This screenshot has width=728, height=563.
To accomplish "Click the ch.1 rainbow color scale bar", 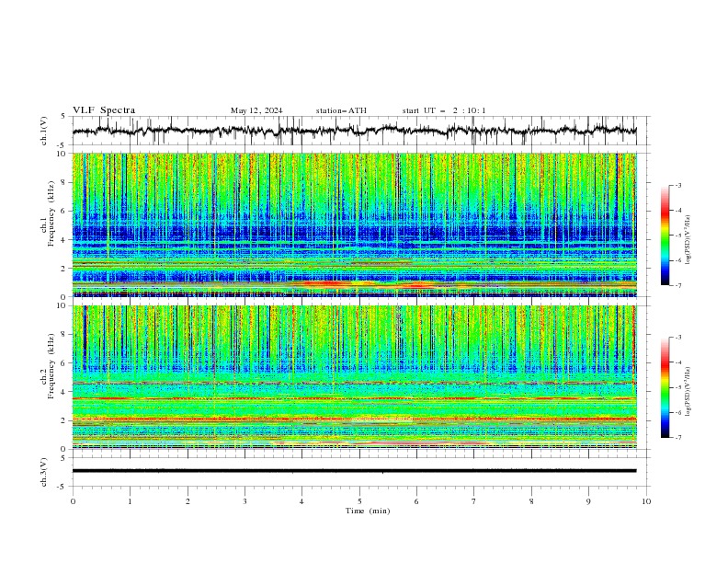I will point(665,236).
